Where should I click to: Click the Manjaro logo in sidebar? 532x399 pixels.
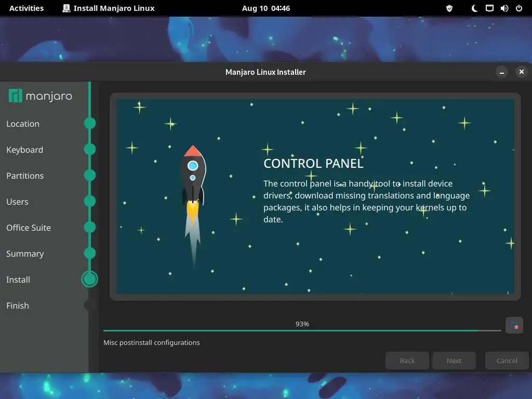(x=40, y=96)
